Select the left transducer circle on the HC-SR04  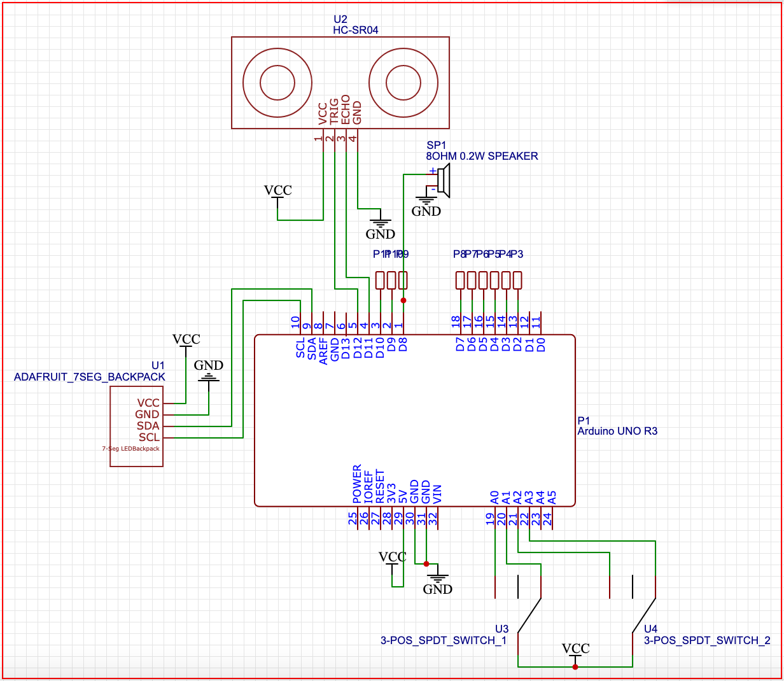pos(277,82)
